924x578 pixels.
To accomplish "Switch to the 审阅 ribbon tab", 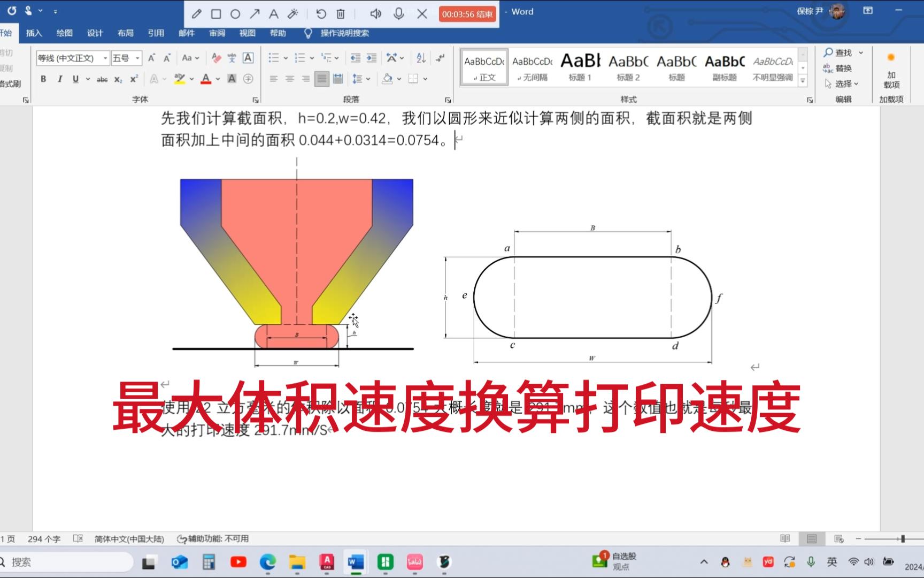I will coord(217,33).
